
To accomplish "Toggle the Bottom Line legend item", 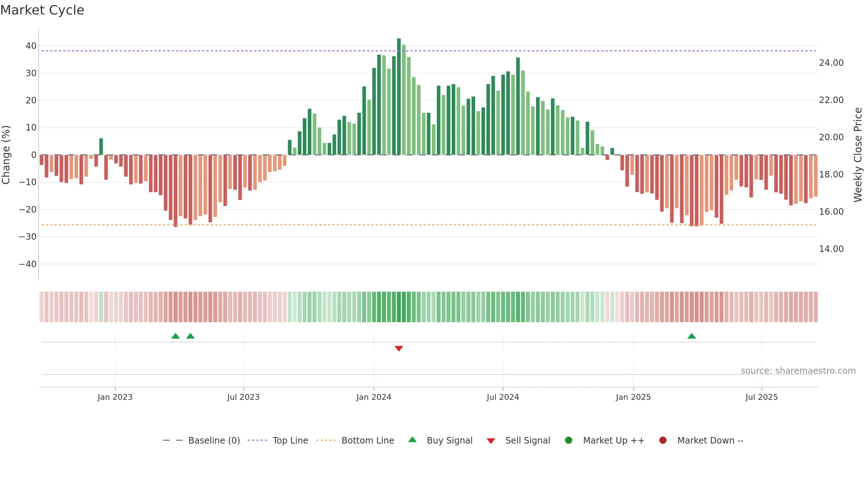I will pos(355,440).
